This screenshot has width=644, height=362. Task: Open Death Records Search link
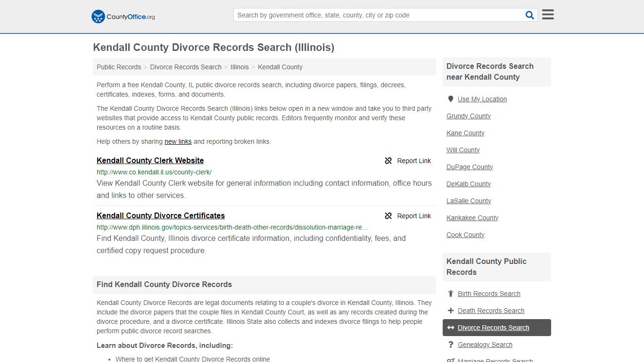click(491, 311)
